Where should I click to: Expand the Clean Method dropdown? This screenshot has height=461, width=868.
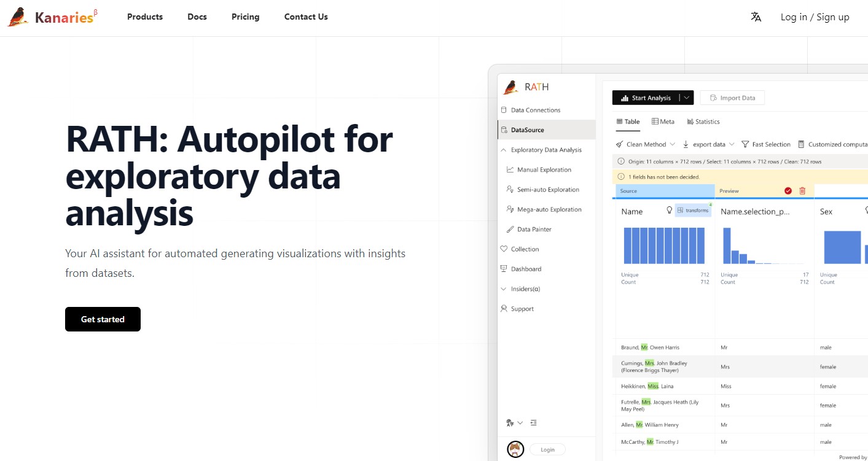click(671, 144)
